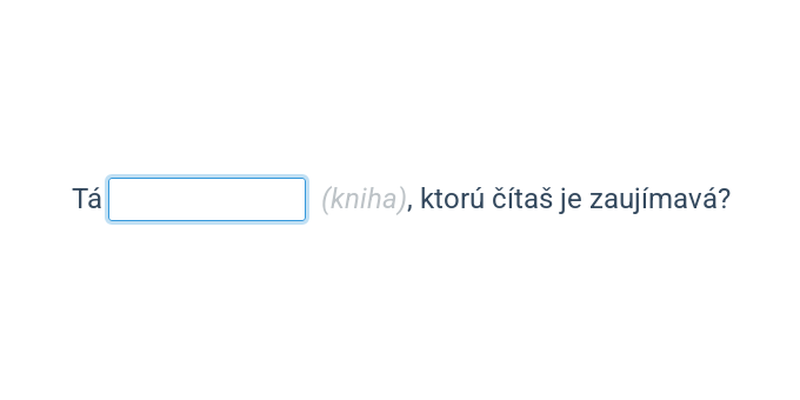The height and width of the screenshot is (400, 800).
Task: Click the "á" in the word "Tá"
Action: (x=94, y=199)
